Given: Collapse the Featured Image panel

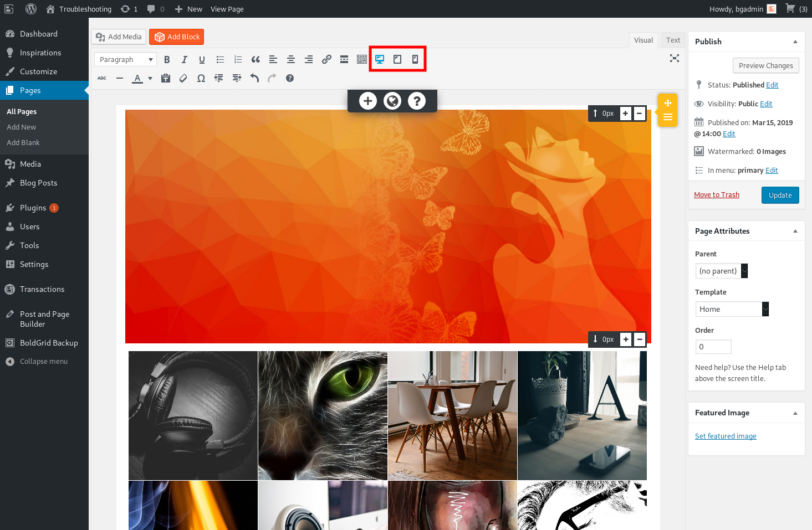Looking at the screenshot, I should click(x=795, y=413).
